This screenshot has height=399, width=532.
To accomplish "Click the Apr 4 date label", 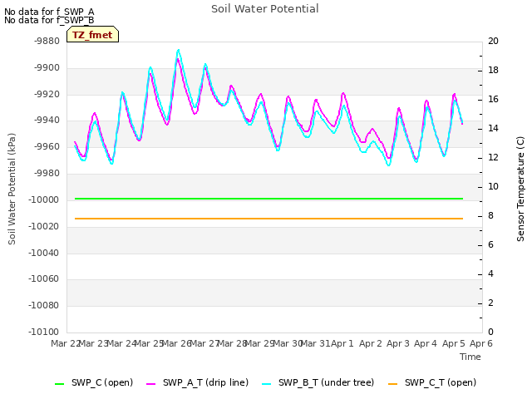I will coord(426,343).
